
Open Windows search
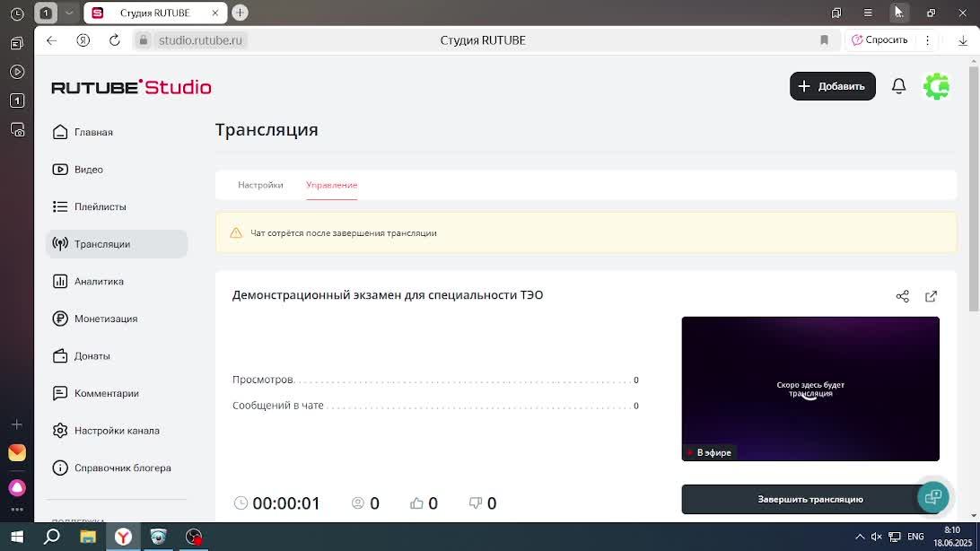click(52, 537)
